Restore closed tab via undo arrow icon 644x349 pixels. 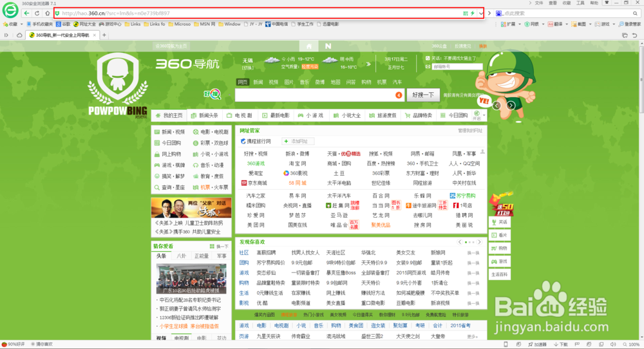point(635,35)
